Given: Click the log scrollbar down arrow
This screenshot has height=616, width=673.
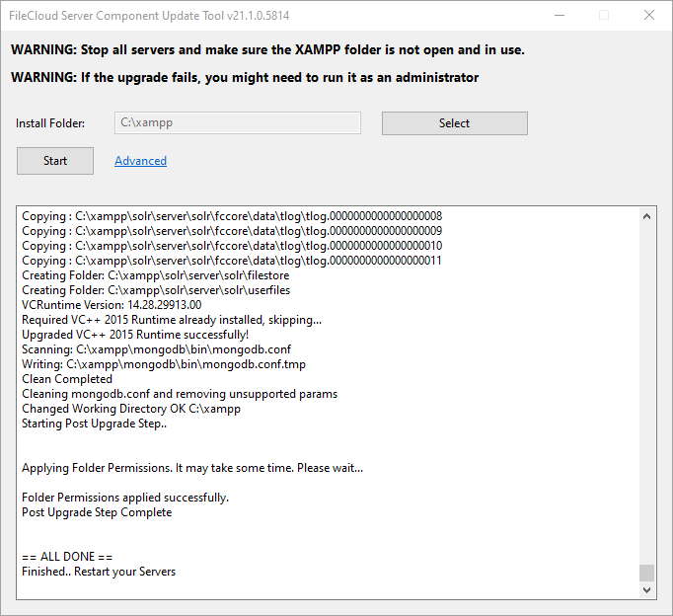Looking at the screenshot, I should (x=647, y=589).
